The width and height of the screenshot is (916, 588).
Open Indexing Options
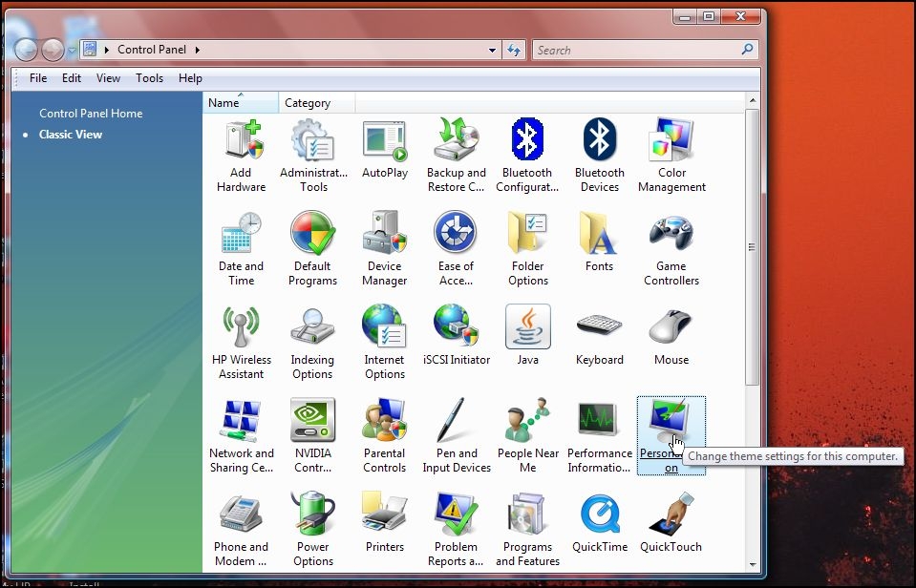click(312, 343)
